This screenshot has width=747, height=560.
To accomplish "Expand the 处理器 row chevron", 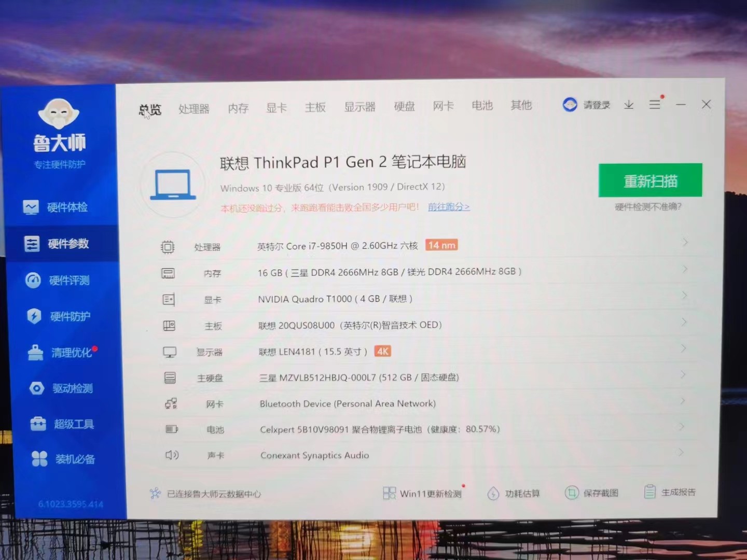I will pyautogui.click(x=685, y=242).
